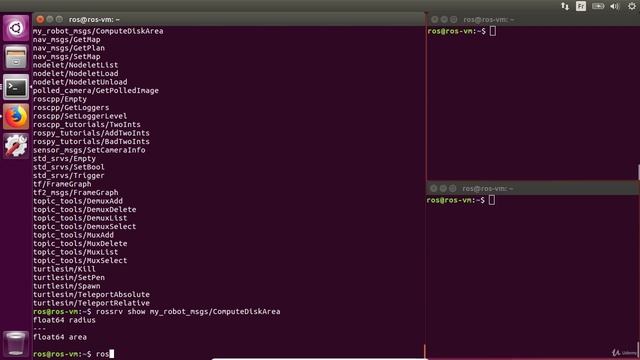Click the 'nav_msgs/GetMap' line
Image resolution: width=640 pixels, height=360 pixels.
[67, 40]
